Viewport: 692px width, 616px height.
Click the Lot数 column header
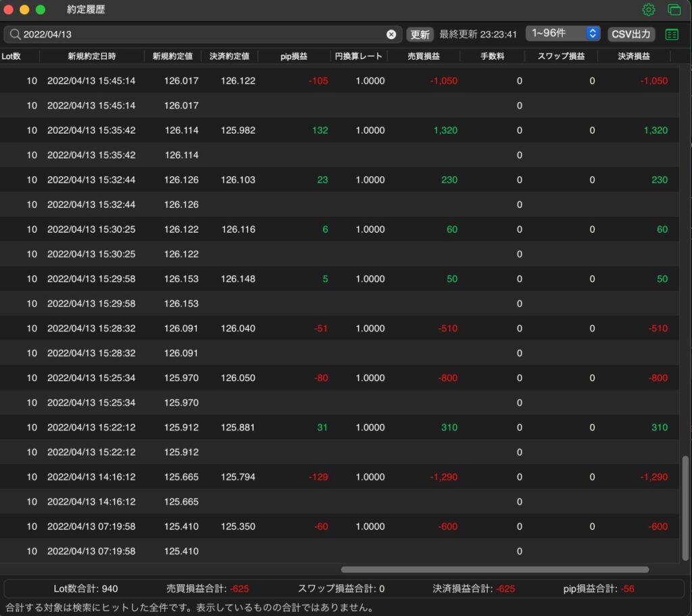11,56
